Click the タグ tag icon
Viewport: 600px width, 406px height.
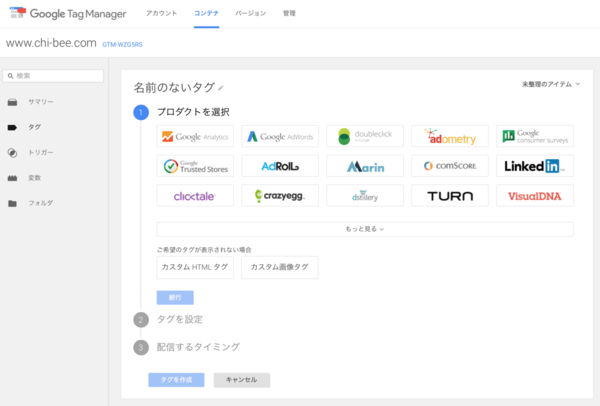point(12,127)
